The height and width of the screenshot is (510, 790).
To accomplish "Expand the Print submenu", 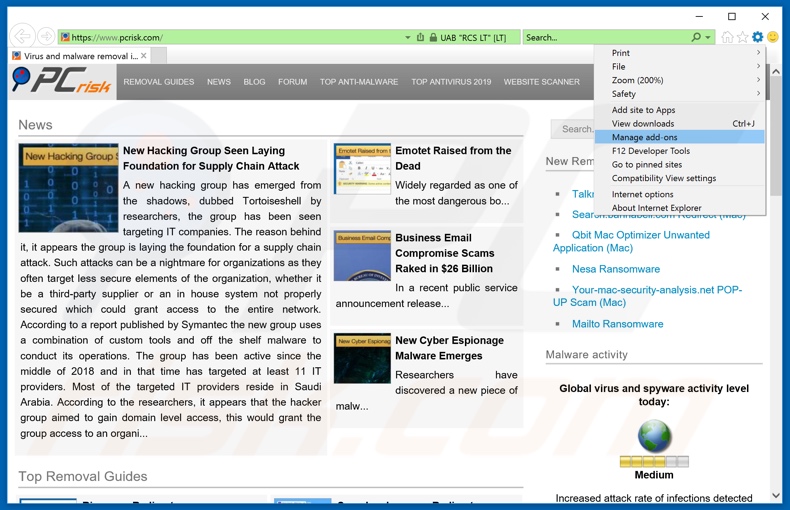I will [x=680, y=52].
